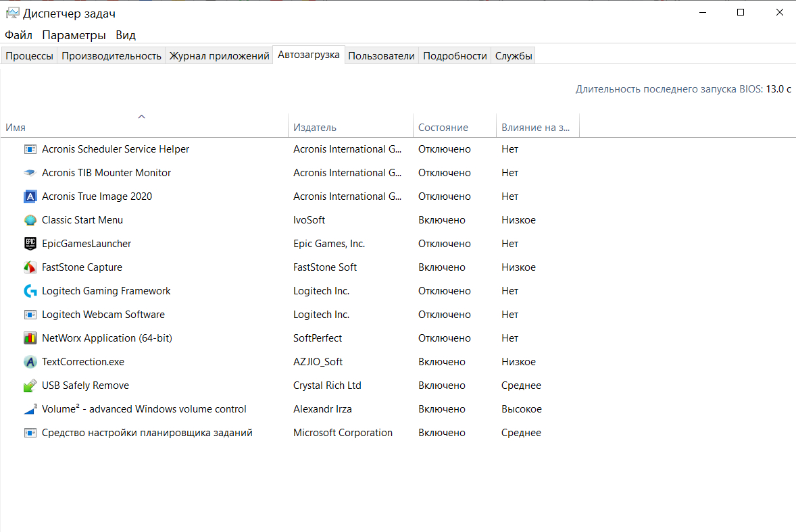Sort by the Имя column header
Viewport: 796px width, 532px height.
pos(16,128)
